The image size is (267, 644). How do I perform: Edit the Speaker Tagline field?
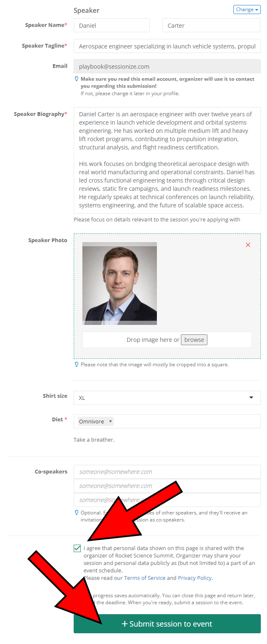click(x=167, y=46)
